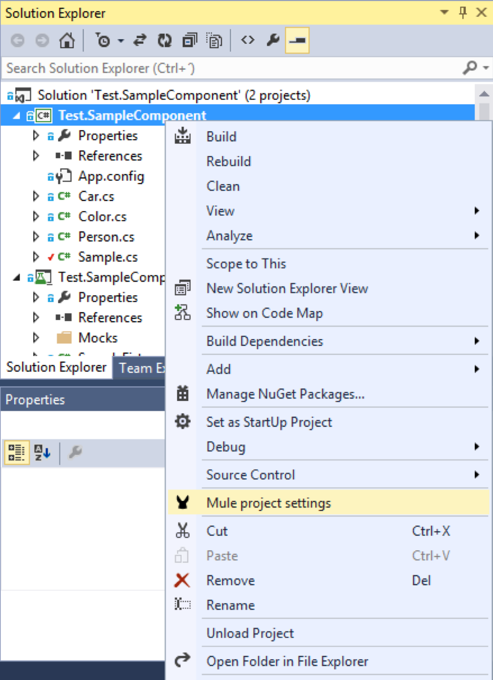Collapse the second test project node
This screenshot has height=680, width=493.
point(16,278)
